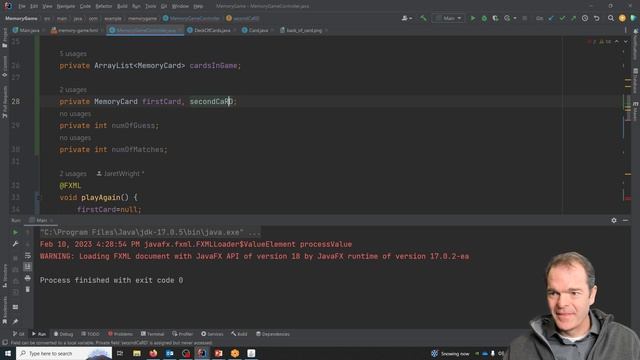640x360 pixels.
Task: Open Git history clock icon
Action: 585,18
